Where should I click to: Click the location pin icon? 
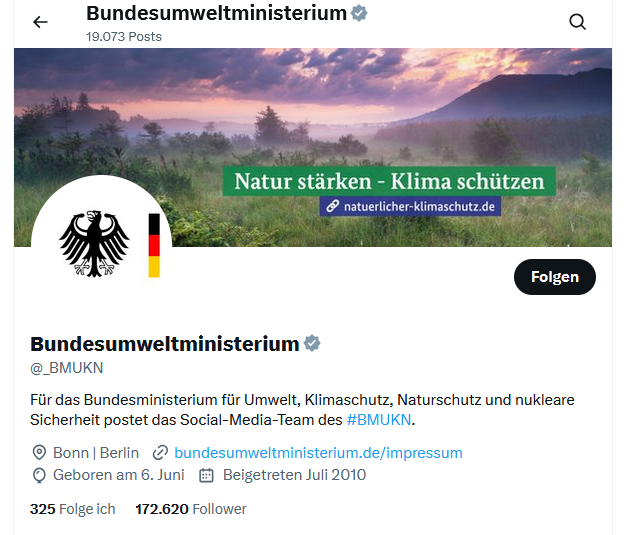tap(40, 453)
